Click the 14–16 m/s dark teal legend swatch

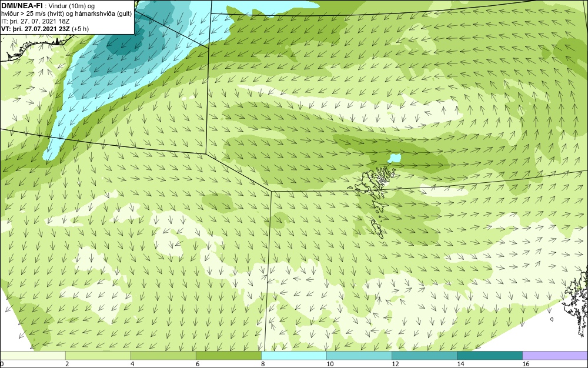[490, 356]
